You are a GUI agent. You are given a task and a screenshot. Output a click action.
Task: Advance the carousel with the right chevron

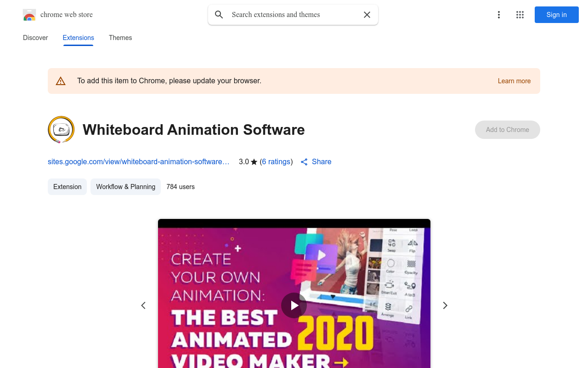point(445,305)
